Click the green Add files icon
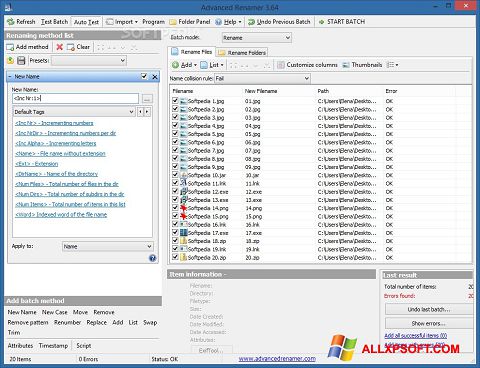This screenshot has width=480, height=368. (175, 65)
